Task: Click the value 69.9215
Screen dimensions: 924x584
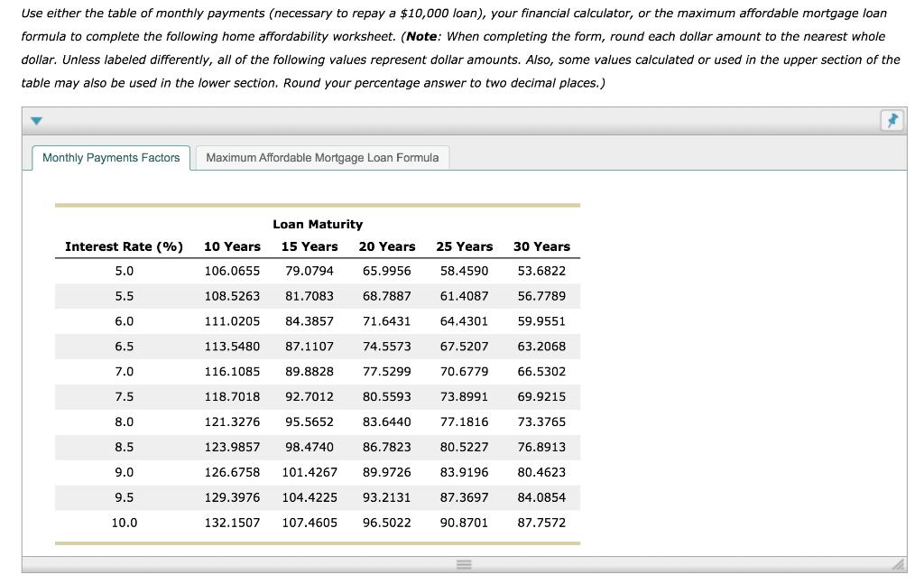Action: [541, 396]
